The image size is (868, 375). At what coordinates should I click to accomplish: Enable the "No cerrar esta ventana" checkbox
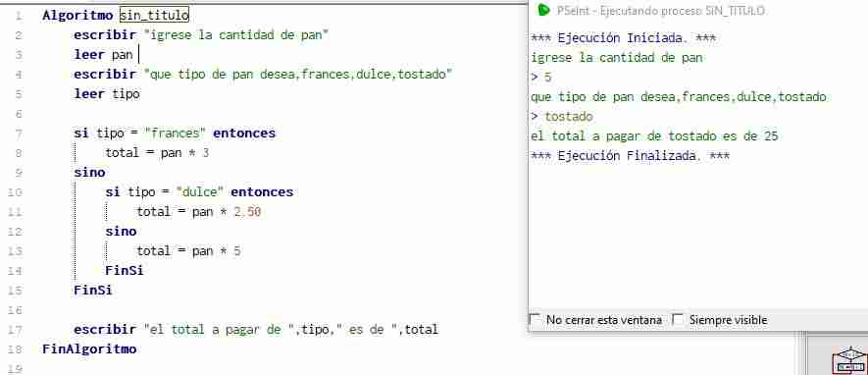tap(536, 320)
